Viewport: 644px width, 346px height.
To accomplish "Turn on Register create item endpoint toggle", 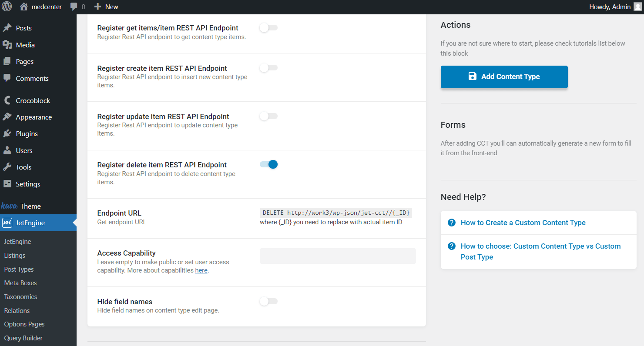I will coord(268,68).
